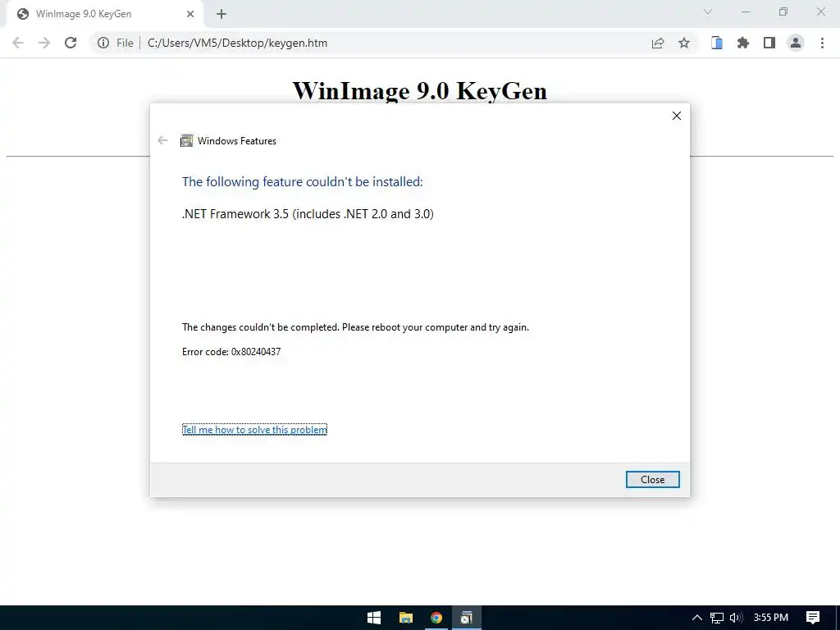The height and width of the screenshot is (630, 840).
Task: Open the Extensions puzzle piece menu
Action: point(743,43)
